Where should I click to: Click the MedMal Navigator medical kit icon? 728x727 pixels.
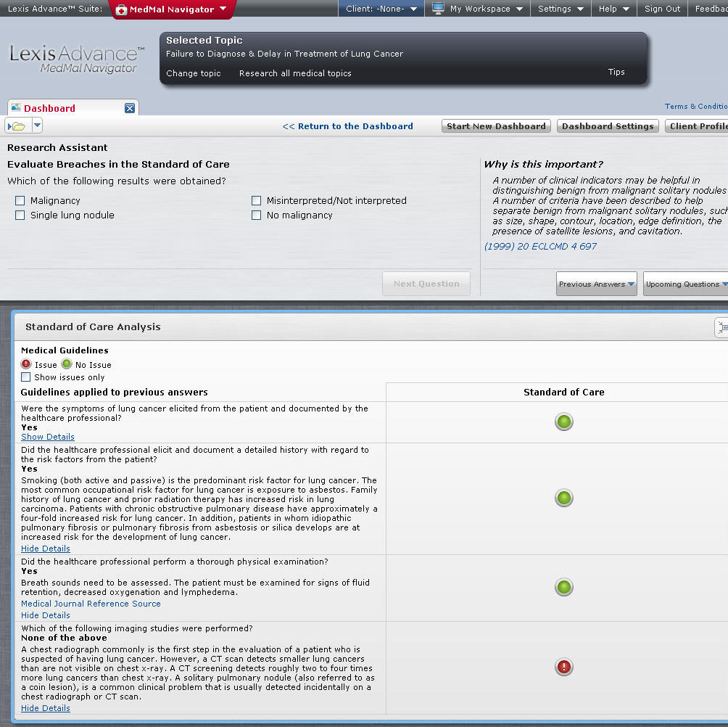click(x=121, y=9)
